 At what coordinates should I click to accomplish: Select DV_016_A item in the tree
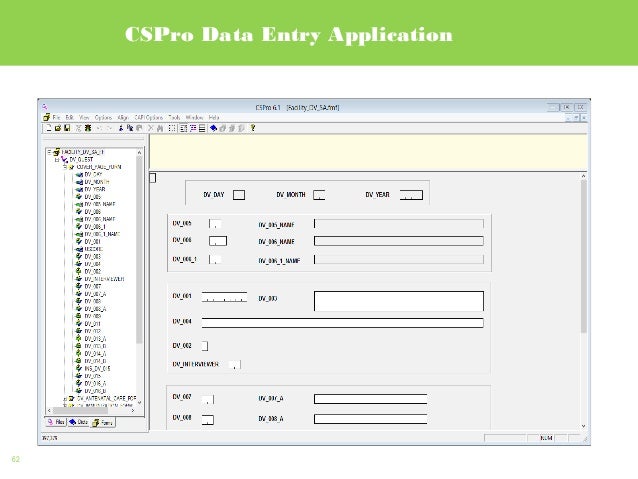point(95,383)
